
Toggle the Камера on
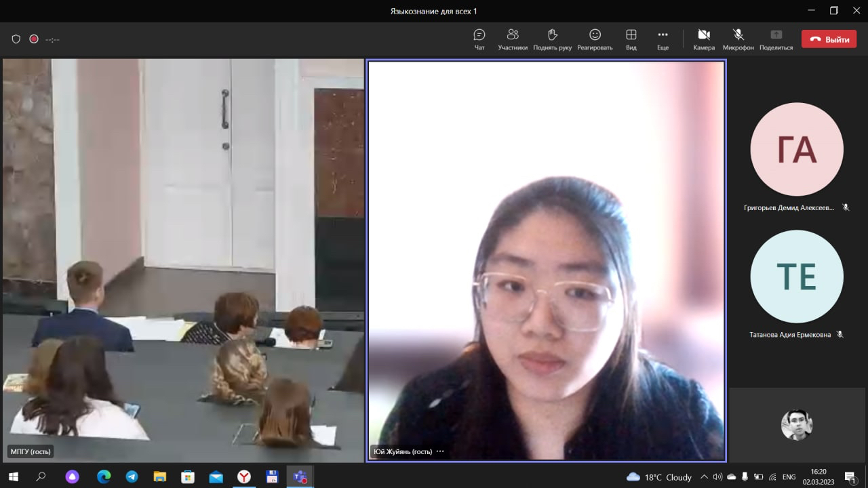coord(704,39)
